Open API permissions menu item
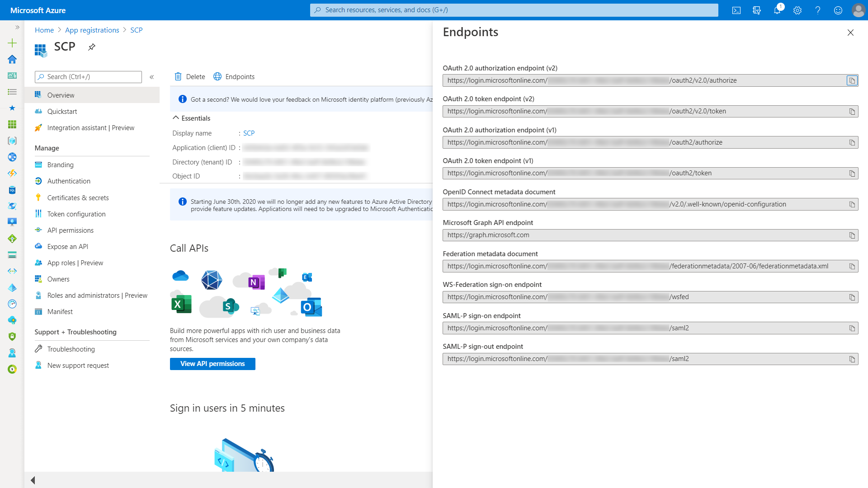This screenshot has width=868, height=488. pyautogui.click(x=70, y=230)
